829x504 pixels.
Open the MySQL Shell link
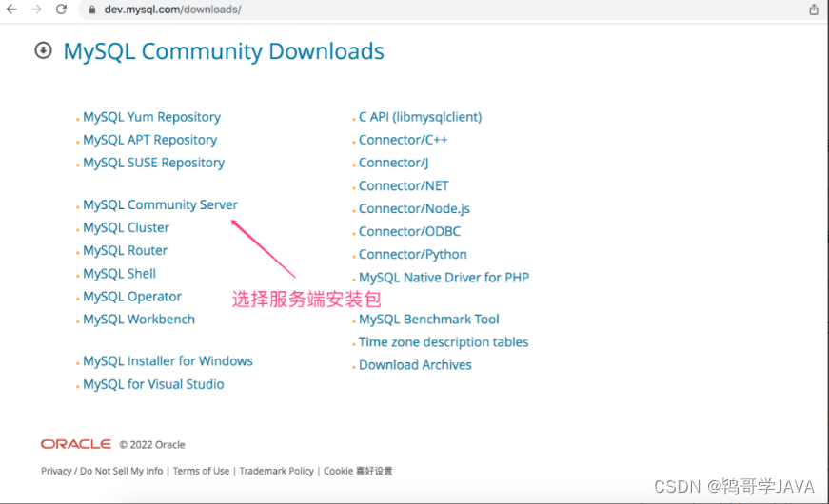[x=120, y=274]
